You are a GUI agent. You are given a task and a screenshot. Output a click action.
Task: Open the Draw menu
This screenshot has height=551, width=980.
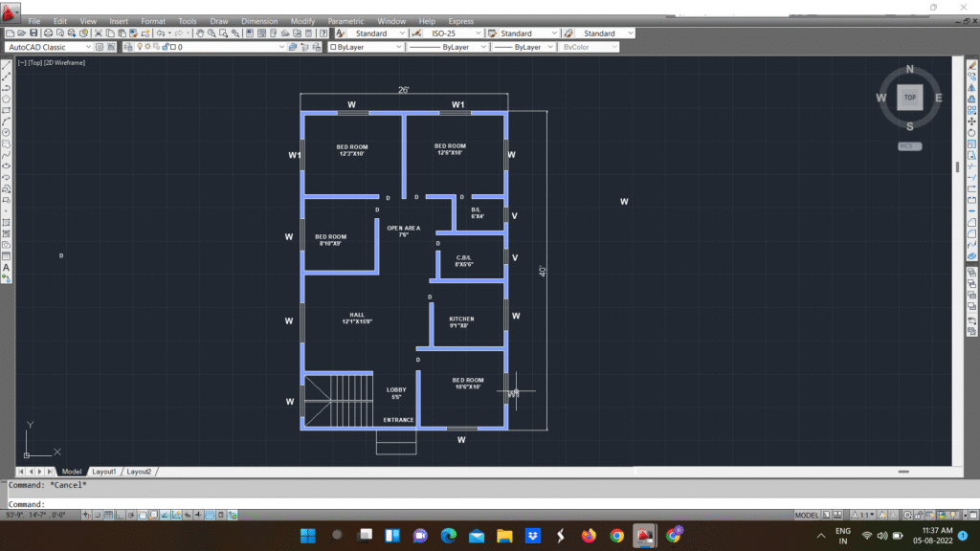pos(219,21)
